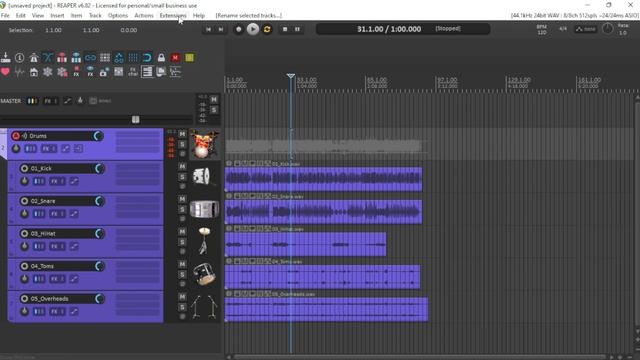Toggle the blue magnet snap icon
Image resolution: width=640 pixels, height=360 pixels.
point(147,58)
